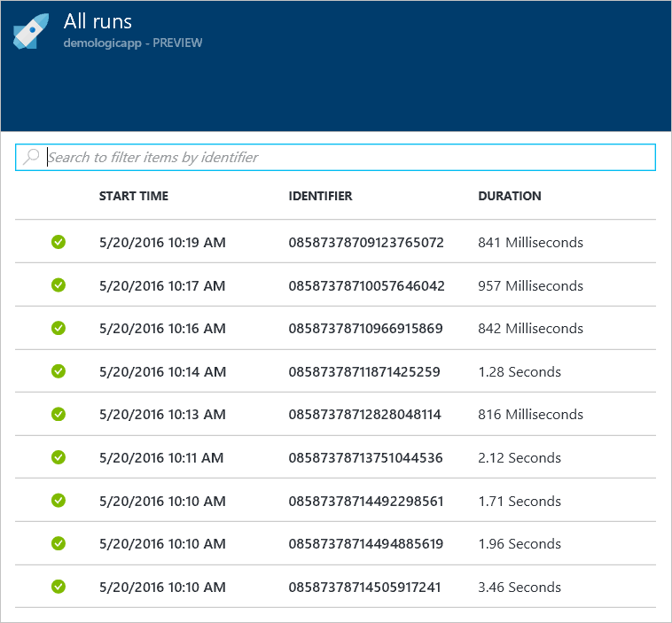
Task: Click the search magnifier icon
Action: 31,157
